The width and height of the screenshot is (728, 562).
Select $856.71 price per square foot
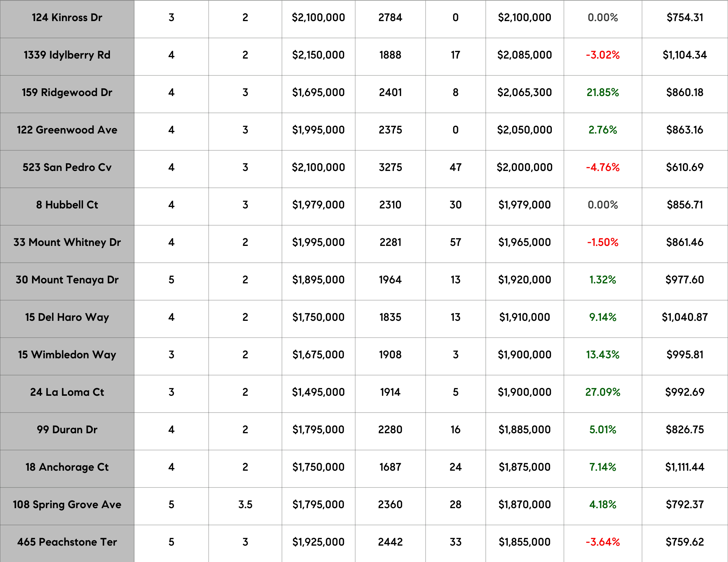pos(684,205)
